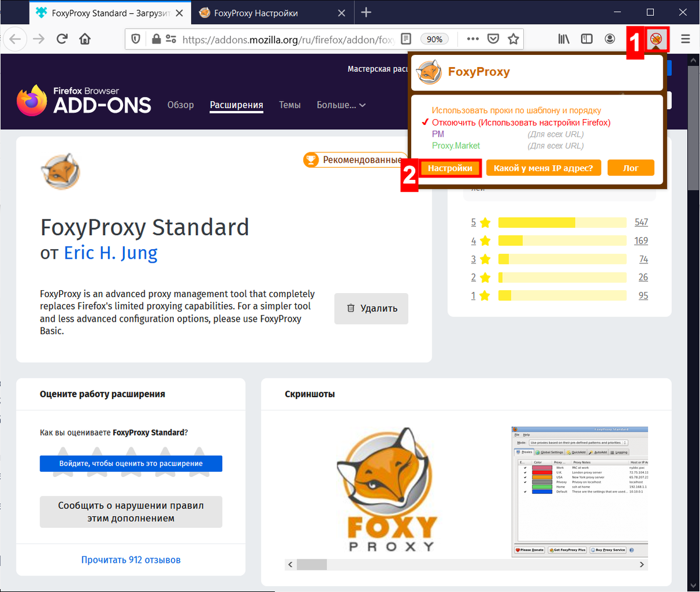Open site permissions icon in address bar
The image size is (700, 592).
point(171,39)
